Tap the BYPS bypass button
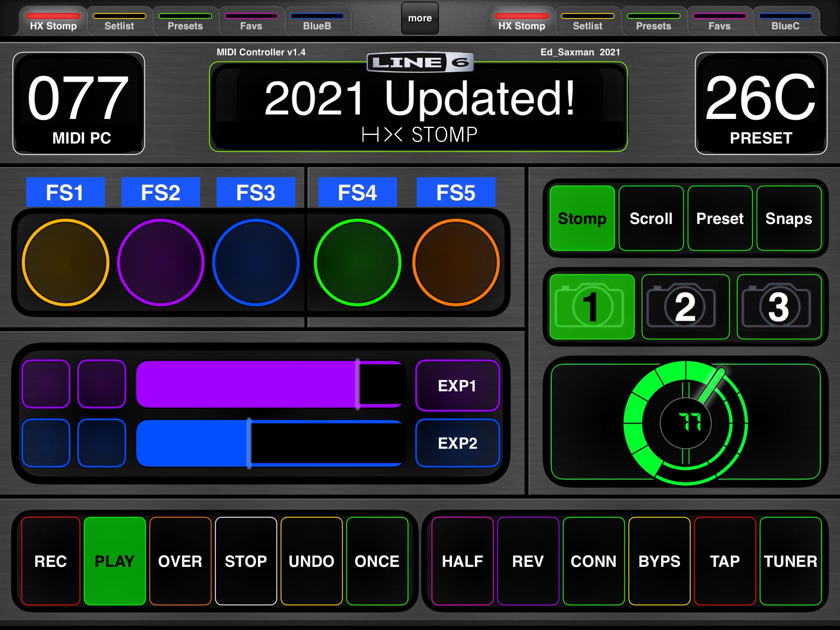 tap(660, 561)
